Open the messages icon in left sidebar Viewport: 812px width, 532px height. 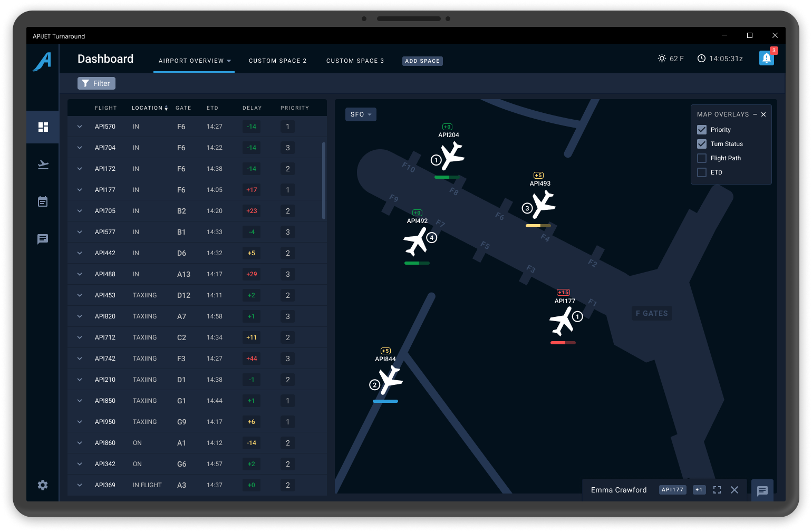click(43, 239)
